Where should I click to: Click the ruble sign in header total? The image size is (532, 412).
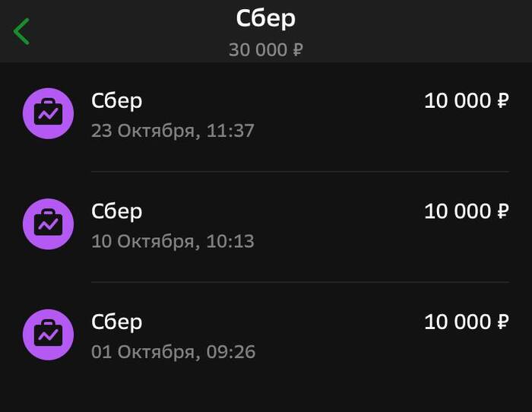coord(298,50)
